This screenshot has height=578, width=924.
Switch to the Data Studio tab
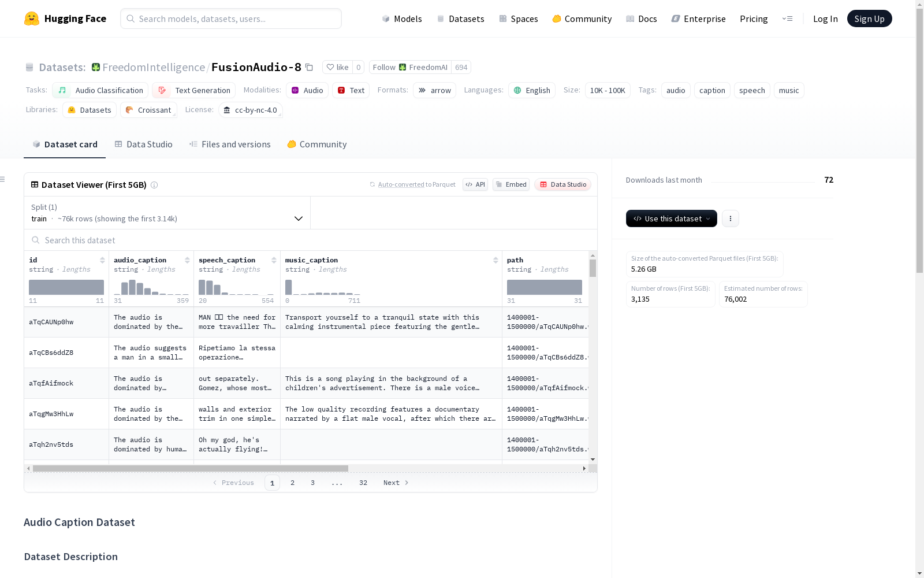tap(144, 144)
